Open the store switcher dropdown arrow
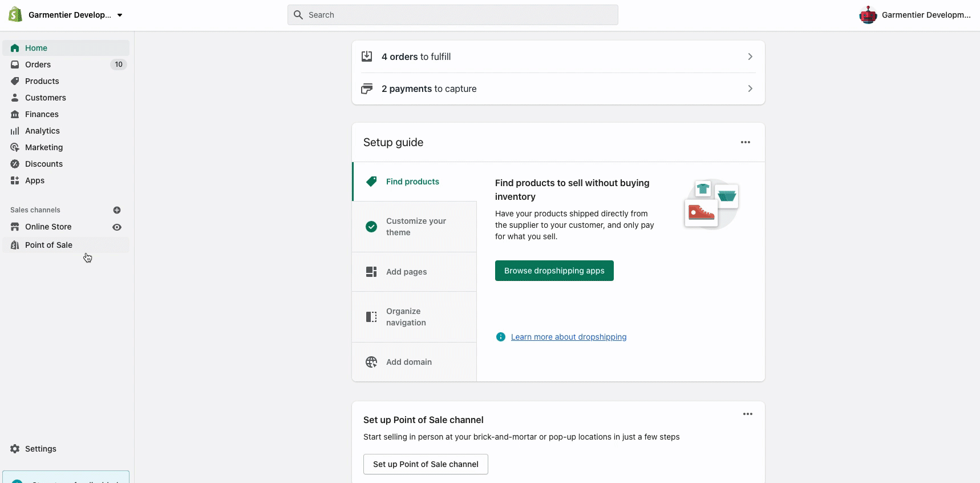The width and height of the screenshot is (980, 483). pos(120,15)
